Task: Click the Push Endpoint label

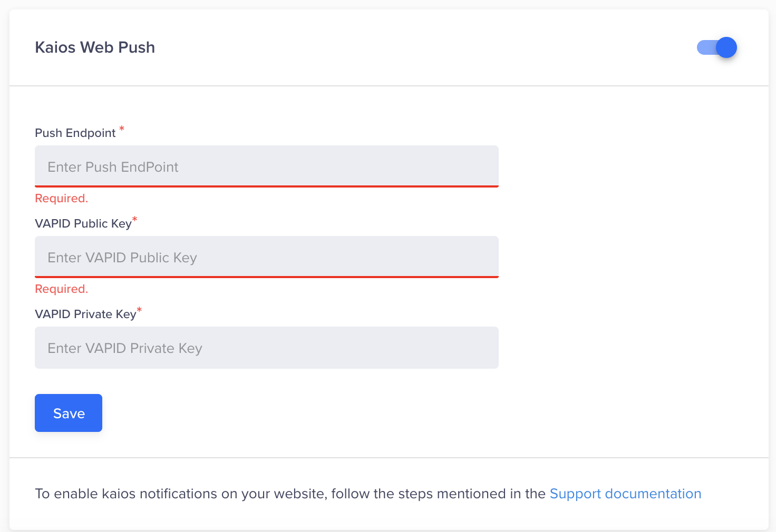Action: pyautogui.click(x=75, y=133)
